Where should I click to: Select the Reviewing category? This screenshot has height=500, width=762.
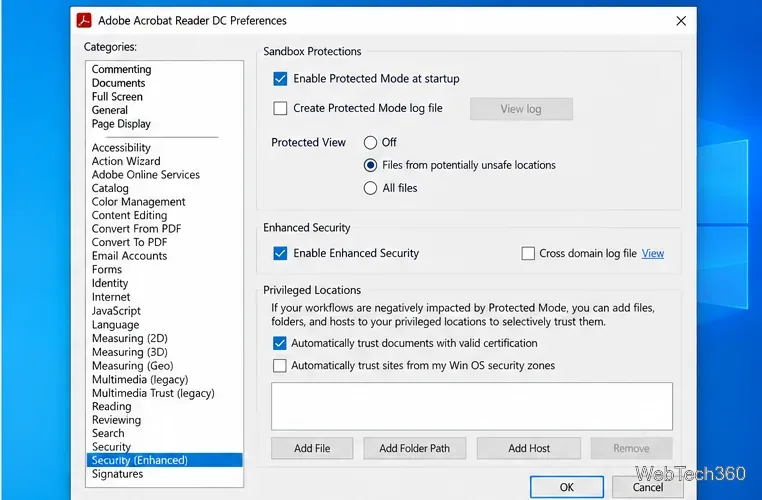(116, 420)
